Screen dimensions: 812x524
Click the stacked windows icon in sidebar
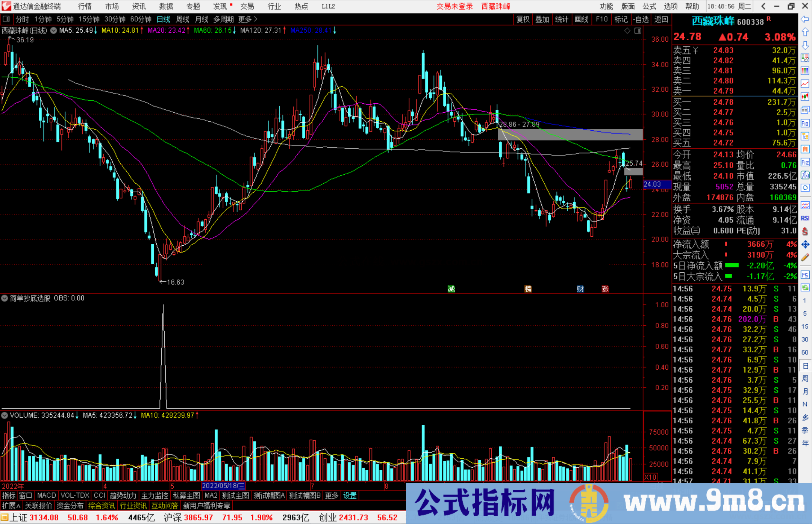pyautogui.click(x=805, y=110)
